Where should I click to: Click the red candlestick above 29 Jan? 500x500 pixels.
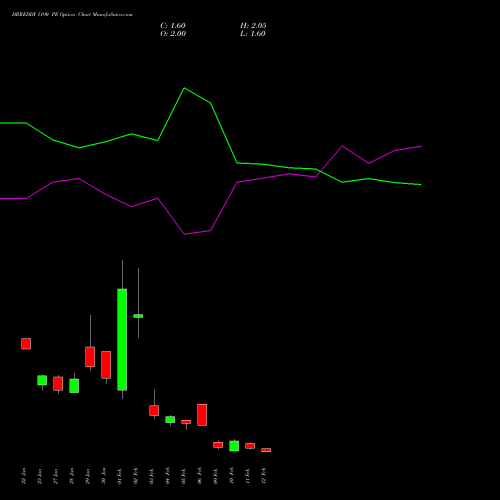tap(90, 357)
